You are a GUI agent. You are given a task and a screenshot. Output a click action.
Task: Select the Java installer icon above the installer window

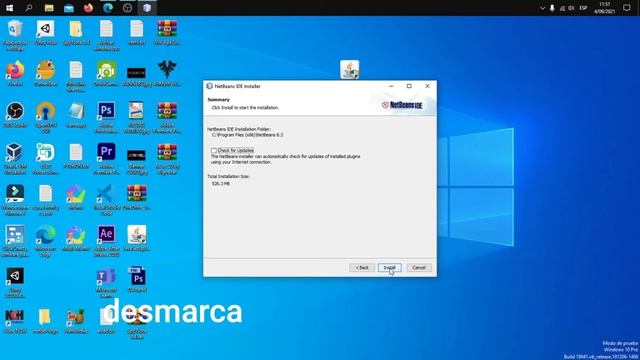pyautogui.click(x=350, y=69)
